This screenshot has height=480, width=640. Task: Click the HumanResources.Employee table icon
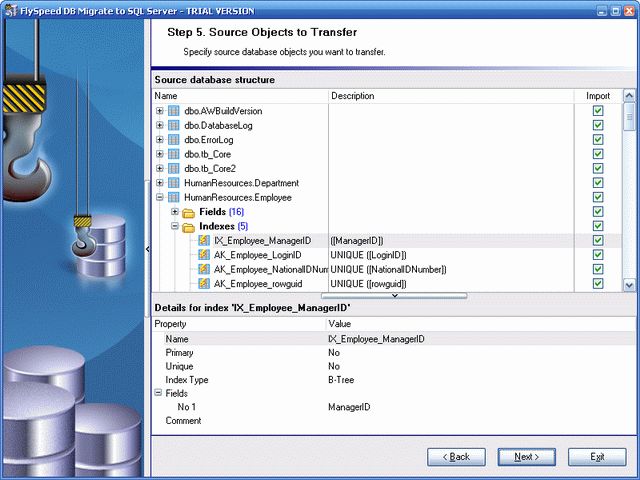click(x=173, y=198)
